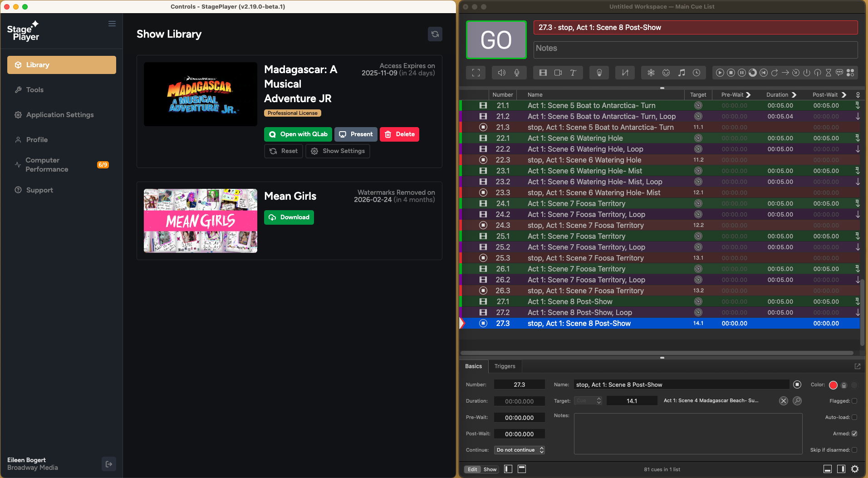Viewport: 868px width, 478px height.
Task: Click Present for Madagascar show
Action: coord(356,134)
